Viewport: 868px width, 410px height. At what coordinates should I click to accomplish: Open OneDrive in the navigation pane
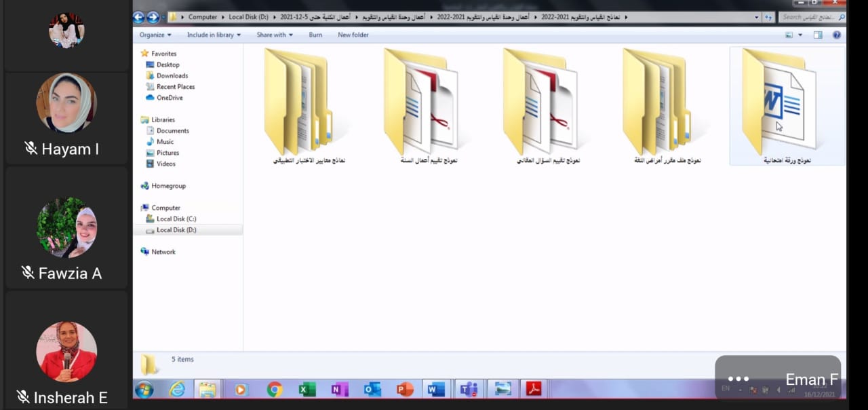pyautogui.click(x=169, y=97)
